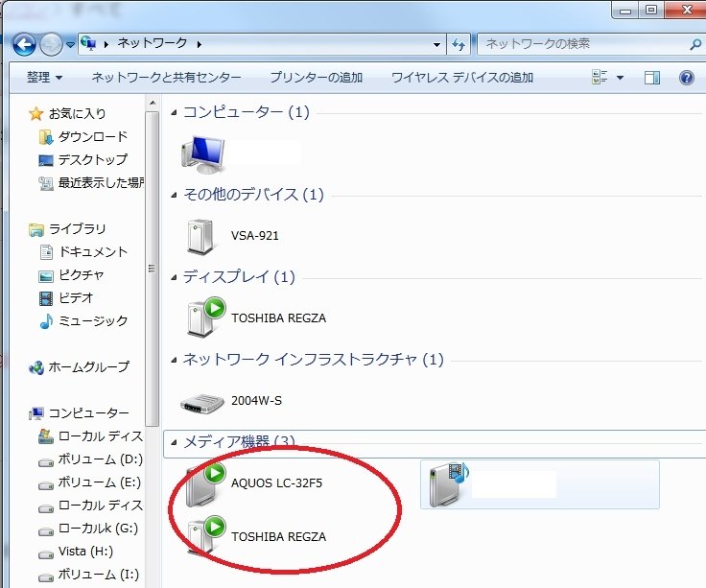Viewport: 706px width, 588px height.
Task: Select the VSA-921 device icon
Action: point(200,236)
